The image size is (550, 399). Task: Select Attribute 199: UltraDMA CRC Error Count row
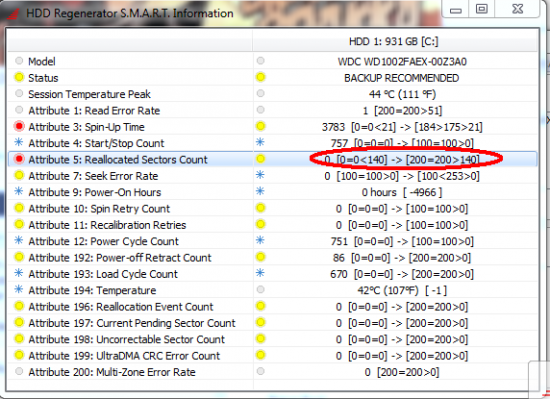coord(273,356)
